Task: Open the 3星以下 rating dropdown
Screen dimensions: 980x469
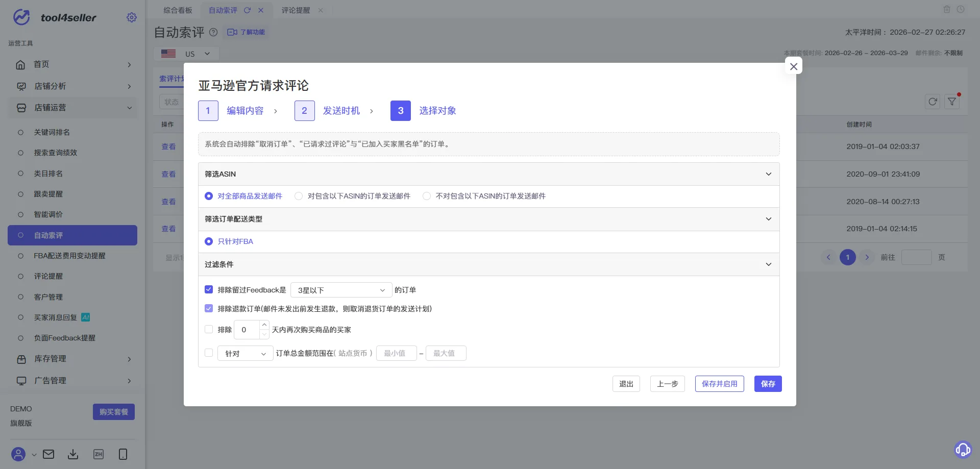Action: point(341,290)
